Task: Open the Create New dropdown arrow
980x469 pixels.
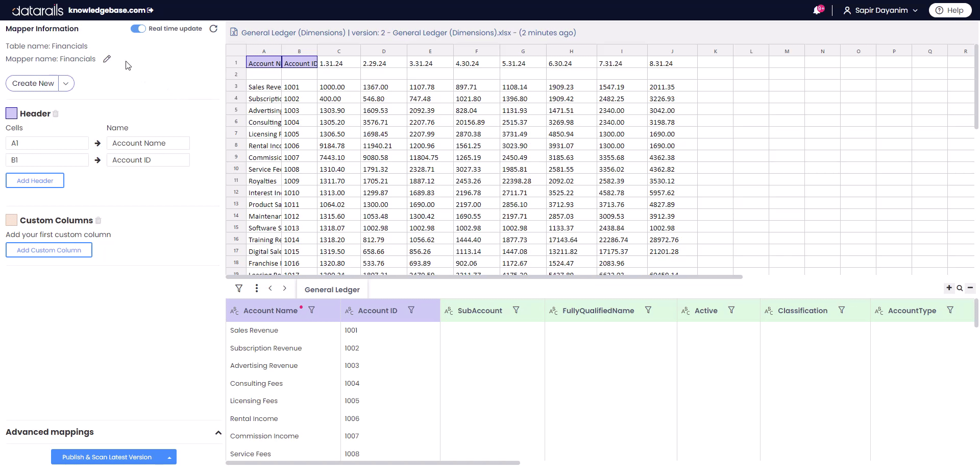Action: [66, 83]
